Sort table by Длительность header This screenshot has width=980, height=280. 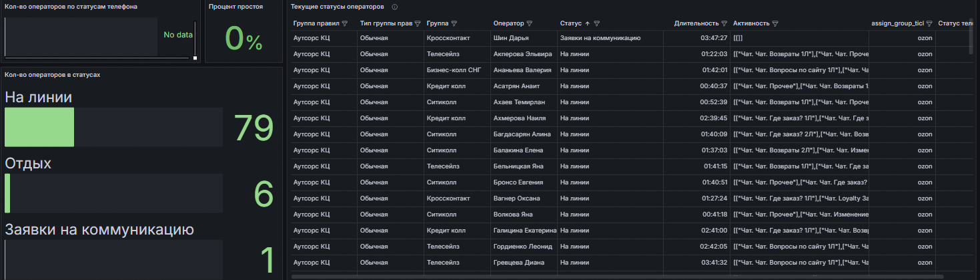coord(696,23)
